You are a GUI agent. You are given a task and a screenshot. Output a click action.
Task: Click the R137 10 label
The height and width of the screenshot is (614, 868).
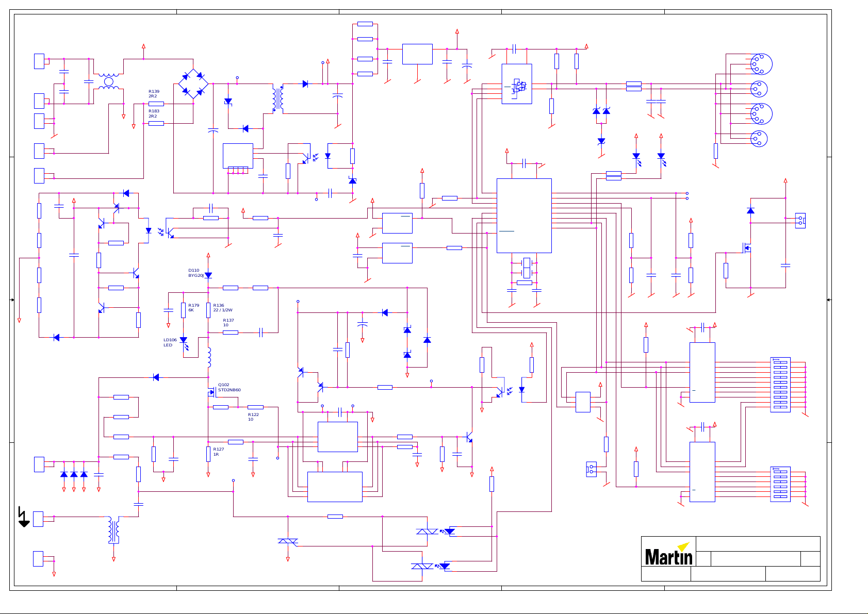(x=228, y=323)
